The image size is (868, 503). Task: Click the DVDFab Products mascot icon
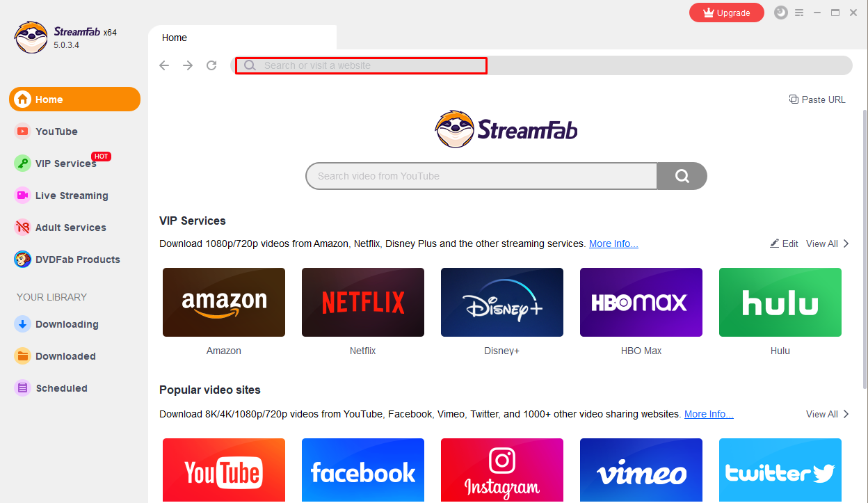click(23, 260)
